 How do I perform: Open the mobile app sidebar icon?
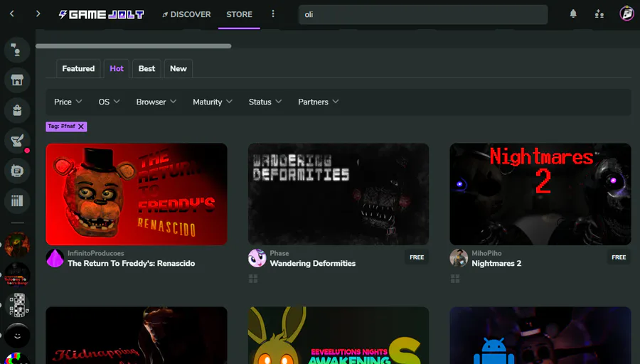tap(17, 171)
